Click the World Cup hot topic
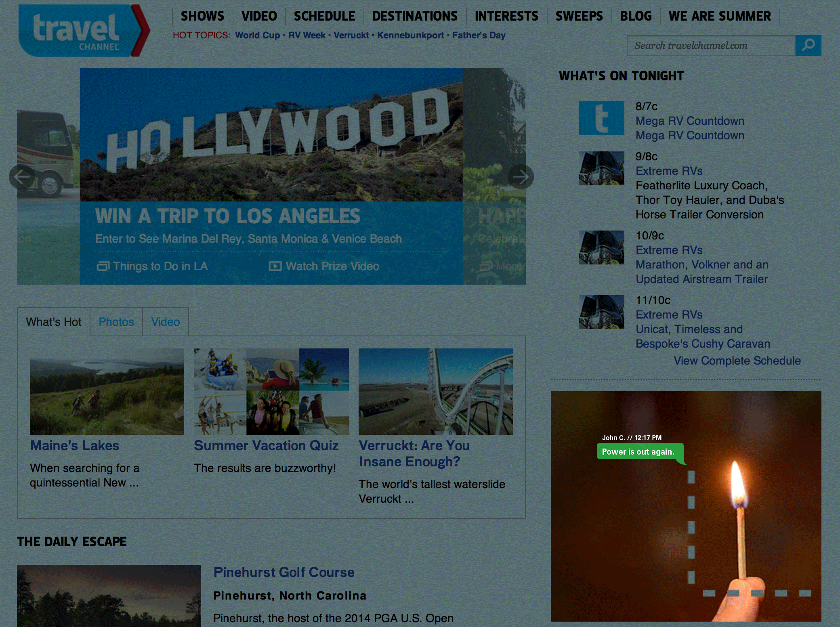 click(257, 35)
